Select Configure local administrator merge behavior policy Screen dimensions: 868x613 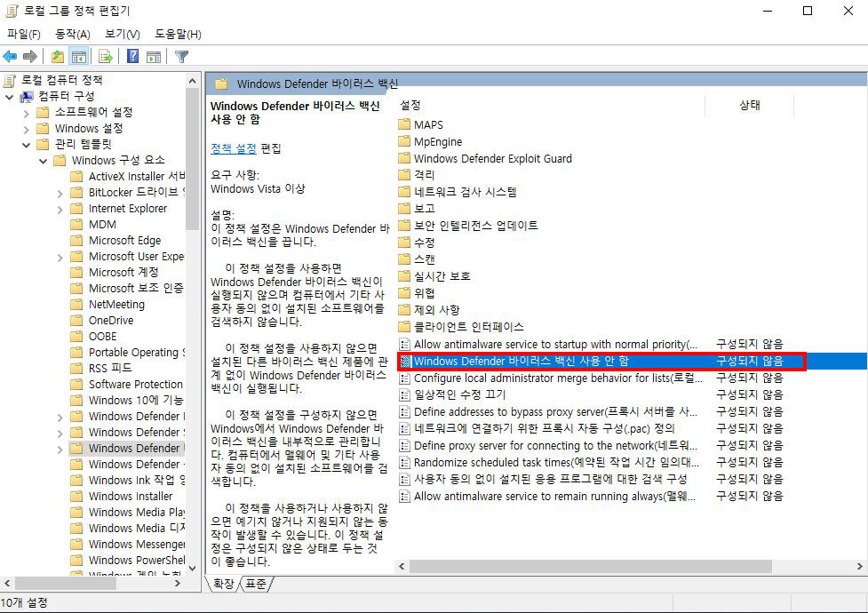click(590, 378)
